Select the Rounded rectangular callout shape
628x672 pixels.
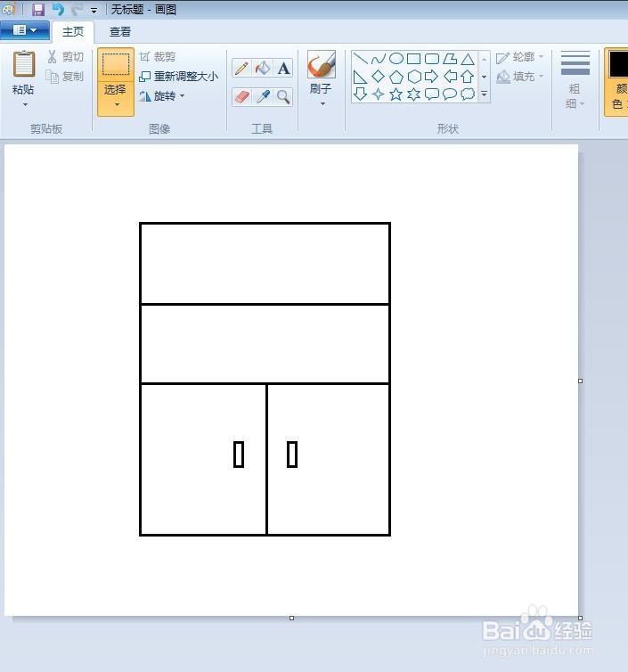(x=431, y=94)
